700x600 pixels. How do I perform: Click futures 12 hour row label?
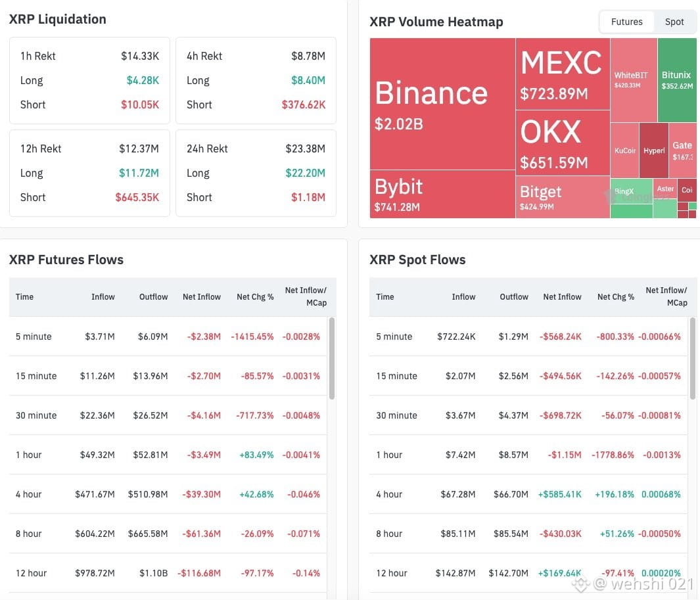tap(32, 573)
